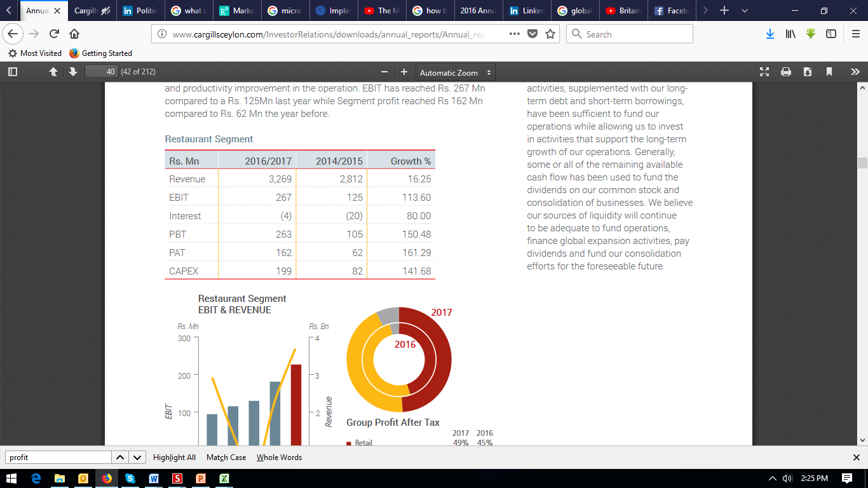Screen dimensions: 868x488
Task: Switch to the 2016 Annual report tab
Action: pyautogui.click(x=477, y=11)
